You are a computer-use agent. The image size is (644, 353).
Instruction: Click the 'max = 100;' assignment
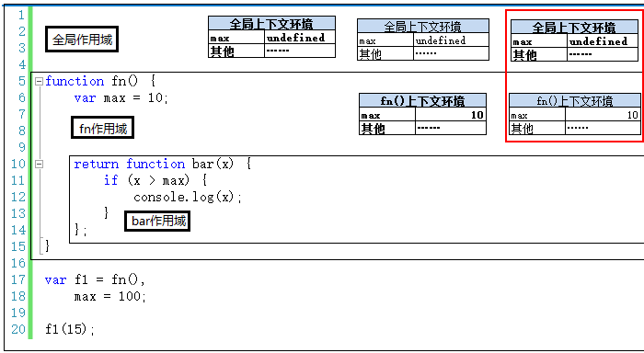[x=110, y=296]
